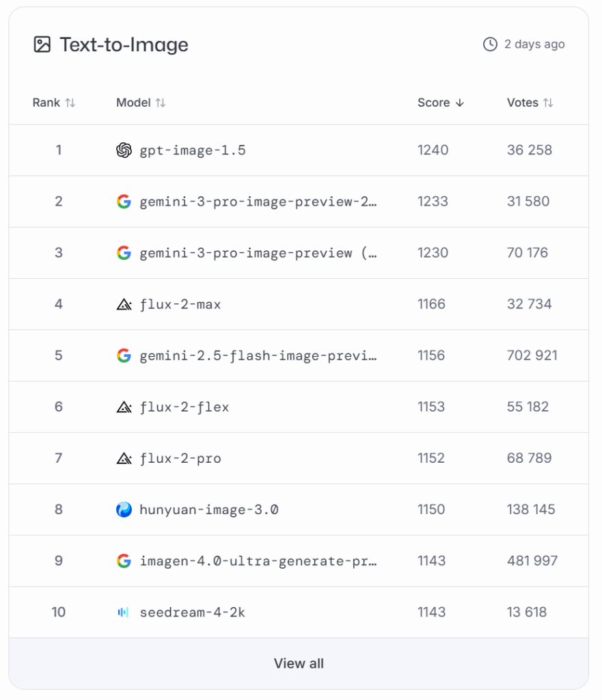Reverse the Score descending sort arrow
Viewport: 602px width, 700px height.
coord(460,103)
